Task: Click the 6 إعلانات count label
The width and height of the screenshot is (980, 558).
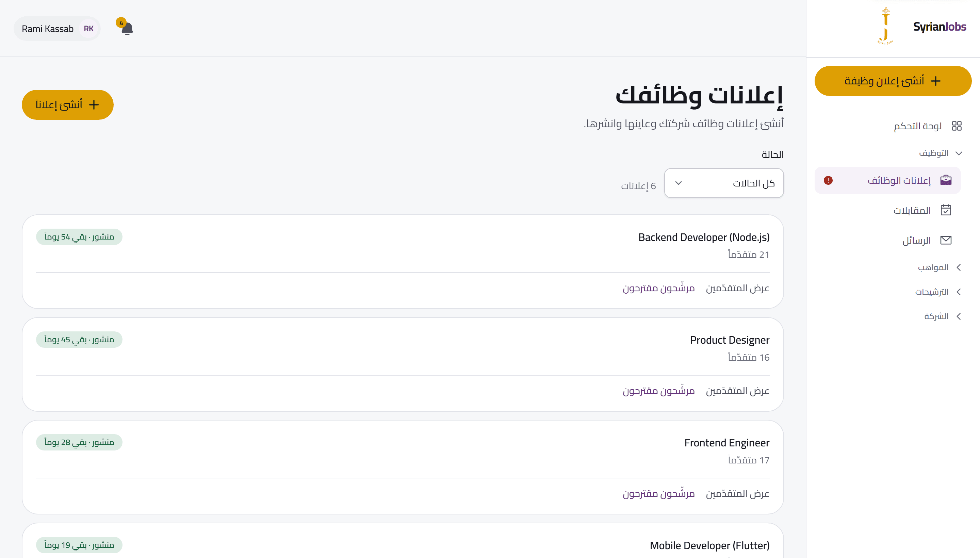Action: [x=638, y=186]
